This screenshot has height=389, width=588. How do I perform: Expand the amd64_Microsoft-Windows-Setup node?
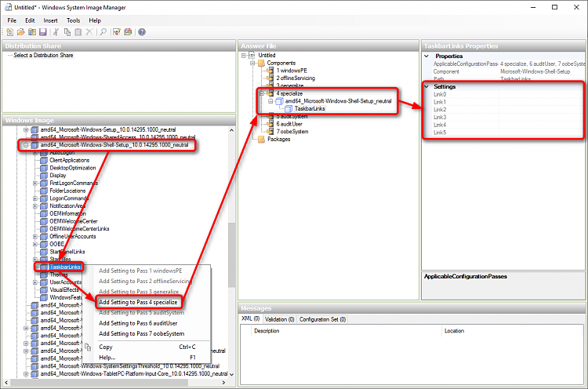coord(26,129)
